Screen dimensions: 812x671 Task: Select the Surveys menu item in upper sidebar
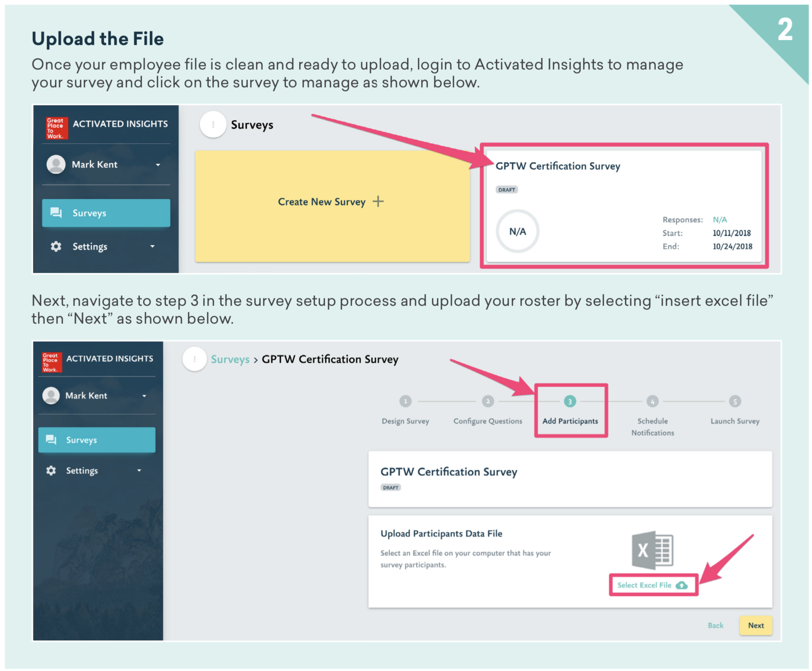106,213
